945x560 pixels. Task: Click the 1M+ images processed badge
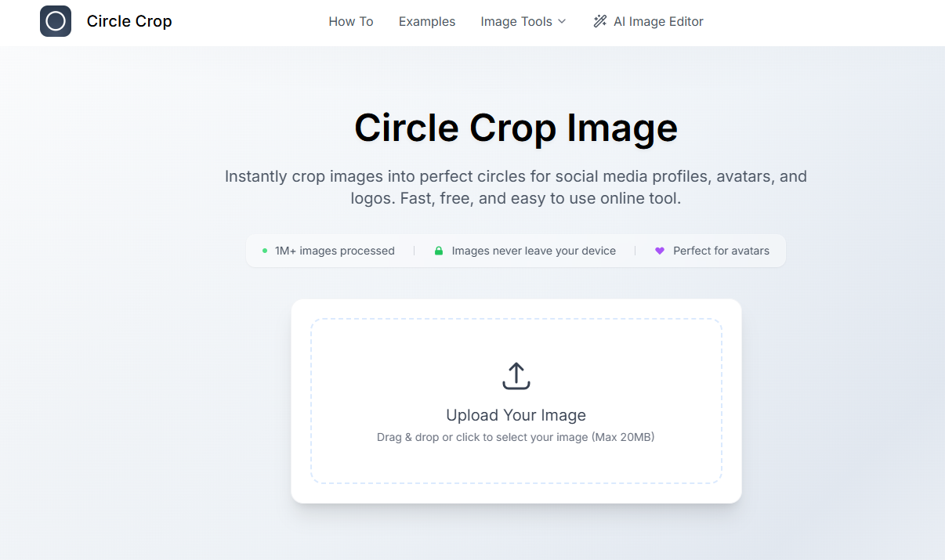(330, 251)
